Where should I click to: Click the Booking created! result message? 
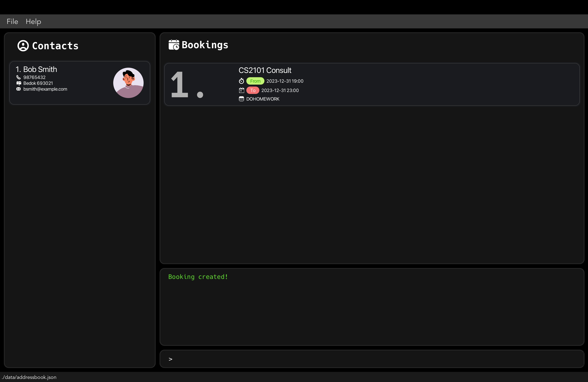tap(198, 277)
